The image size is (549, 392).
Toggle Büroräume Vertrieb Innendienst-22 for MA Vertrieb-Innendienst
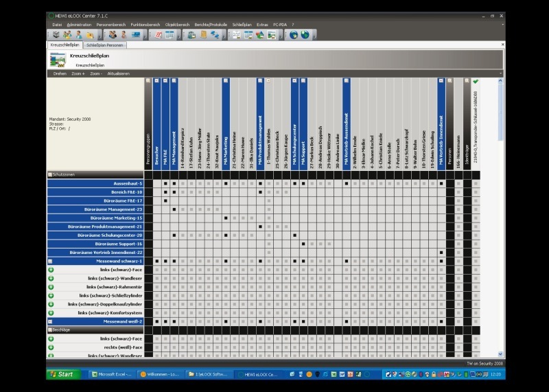(441, 253)
